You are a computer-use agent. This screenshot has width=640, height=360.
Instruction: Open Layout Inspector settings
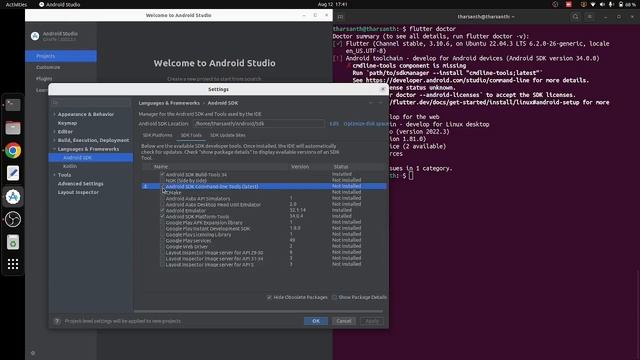(78, 192)
